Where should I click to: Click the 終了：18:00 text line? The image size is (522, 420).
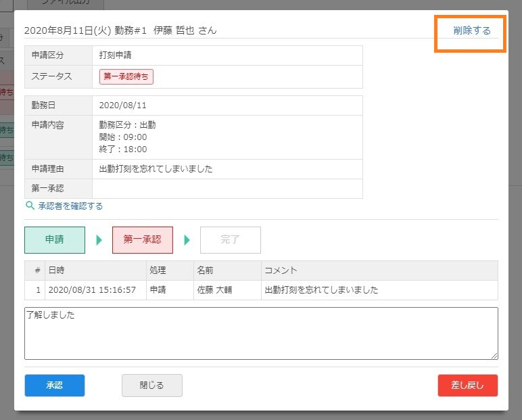click(x=123, y=149)
